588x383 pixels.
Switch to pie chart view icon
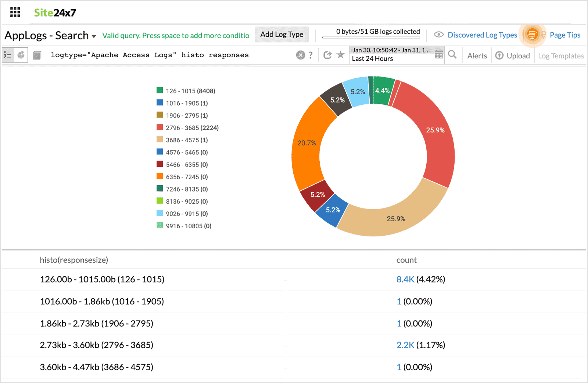coord(21,55)
